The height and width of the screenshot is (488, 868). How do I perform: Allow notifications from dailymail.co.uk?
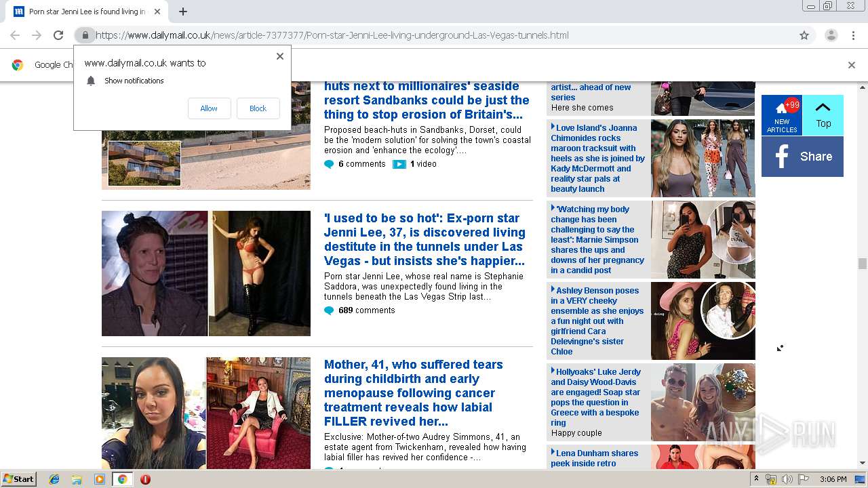click(209, 108)
